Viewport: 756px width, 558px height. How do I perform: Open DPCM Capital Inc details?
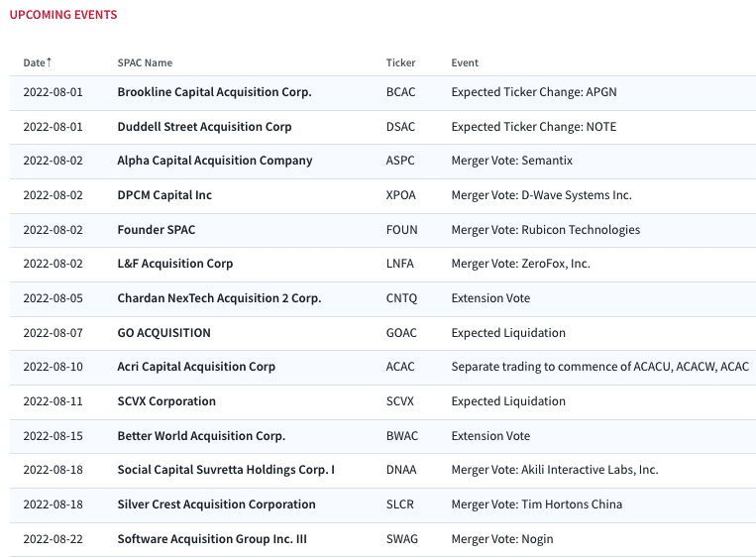(x=164, y=195)
